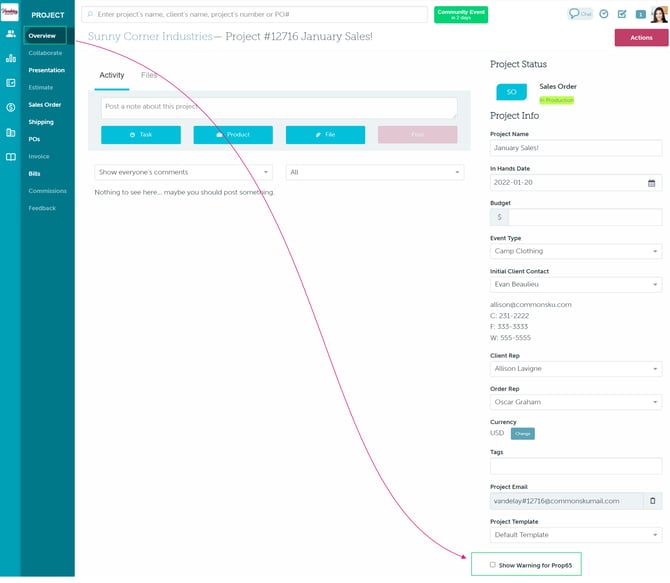This screenshot has width=670, height=583.
Task: Open the Client Rep dropdown
Action: click(x=575, y=369)
